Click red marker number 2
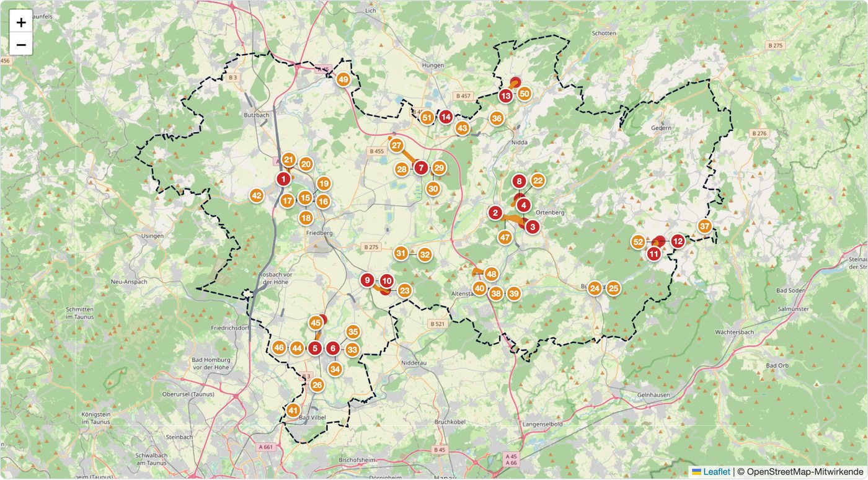The image size is (868, 480). 495,213
